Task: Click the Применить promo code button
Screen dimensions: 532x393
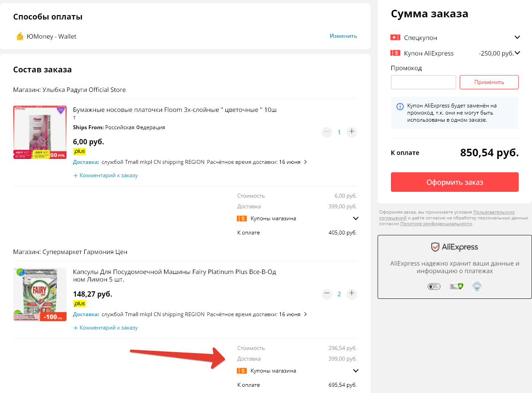Action: point(489,82)
